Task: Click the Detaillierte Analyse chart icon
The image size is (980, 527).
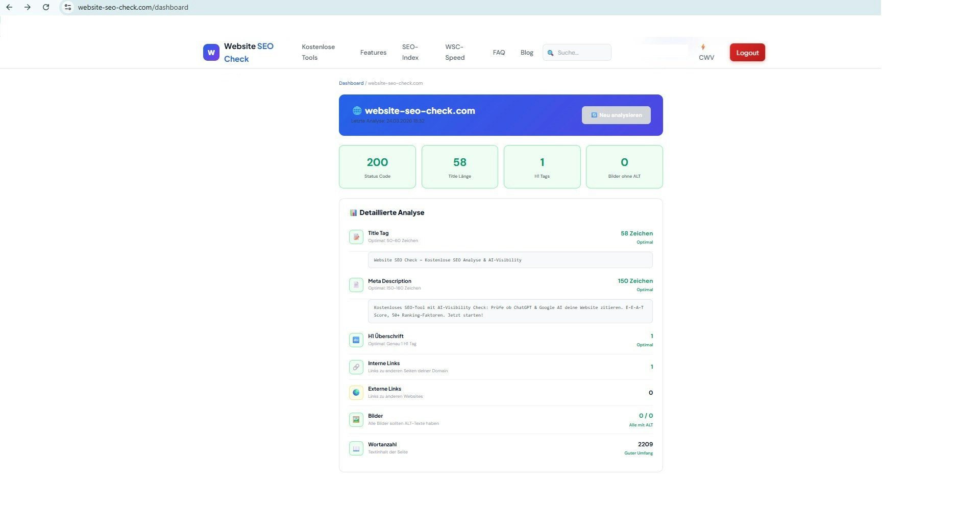Action: (x=353, y=212)
